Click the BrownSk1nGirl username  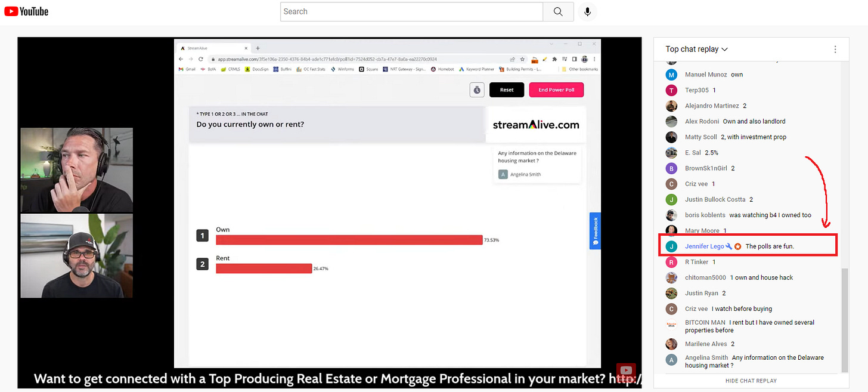coord(706,168)
